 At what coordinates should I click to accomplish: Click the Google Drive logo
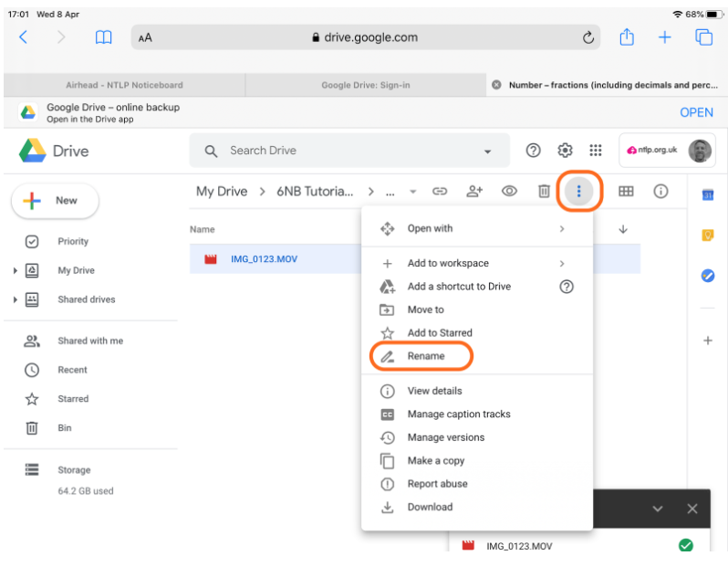[x=33, y=151]
